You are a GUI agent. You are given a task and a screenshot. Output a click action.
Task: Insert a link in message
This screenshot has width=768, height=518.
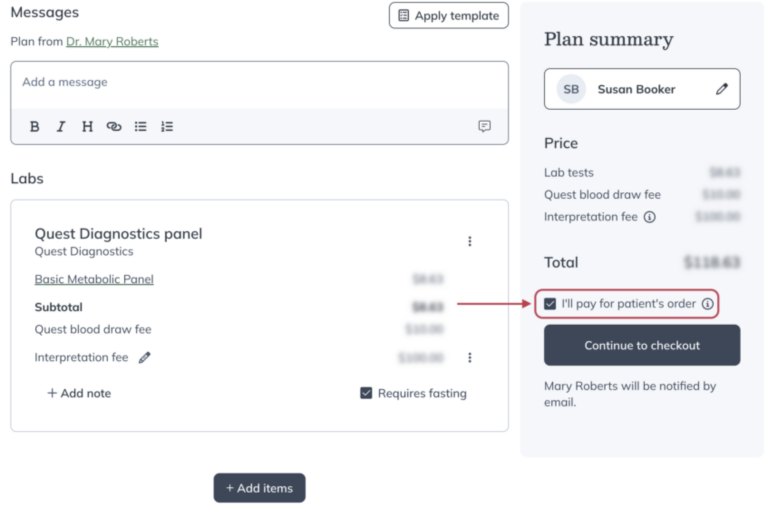pos(114,127)
